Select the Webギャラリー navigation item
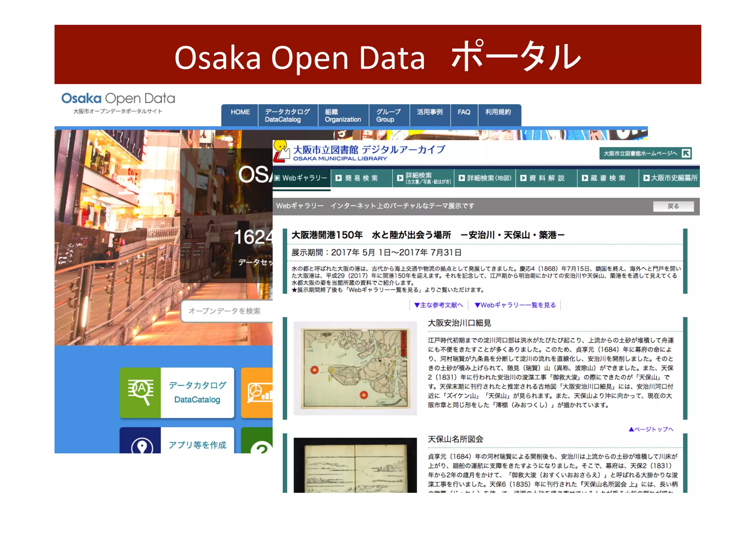This screenshot has height=535, width=756. [302, 178]
